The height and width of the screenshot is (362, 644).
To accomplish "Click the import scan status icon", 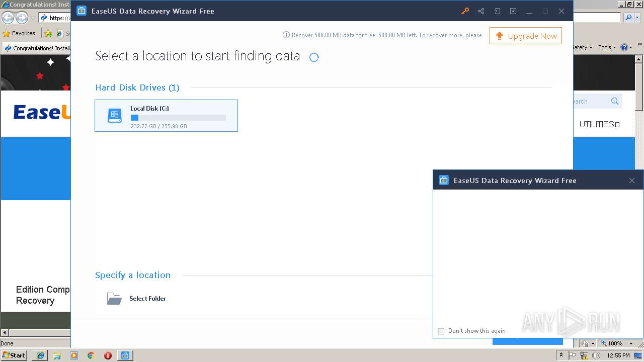I will click(x=497, y=11).
